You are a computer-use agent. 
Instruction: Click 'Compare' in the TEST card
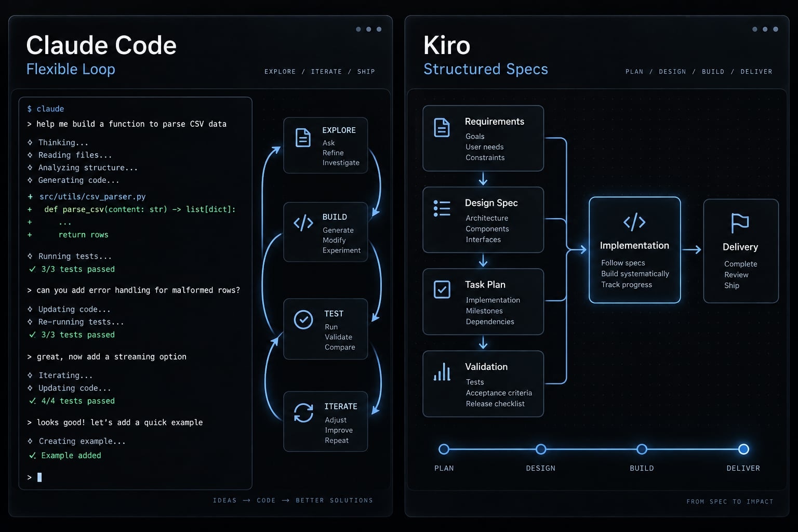[340, 347]
